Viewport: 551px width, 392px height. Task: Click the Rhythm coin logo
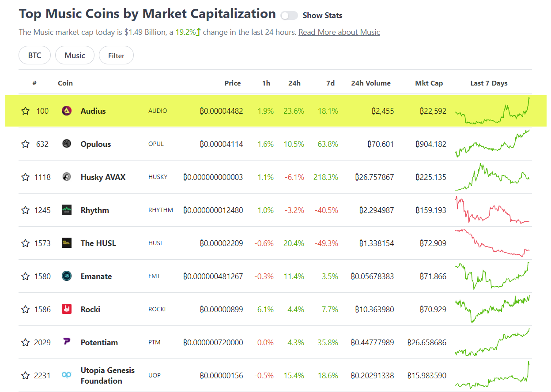point(66,210)
